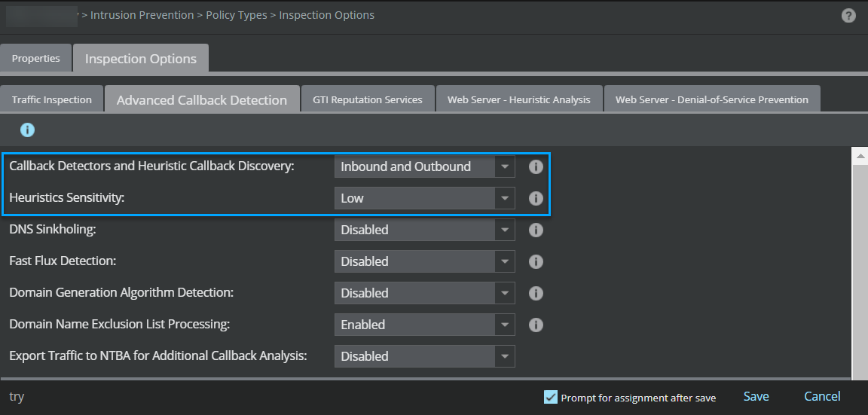868x415 pixels.
Task: Open the Heuristics Sensitivity dropdown
Action: pos(425,198)
